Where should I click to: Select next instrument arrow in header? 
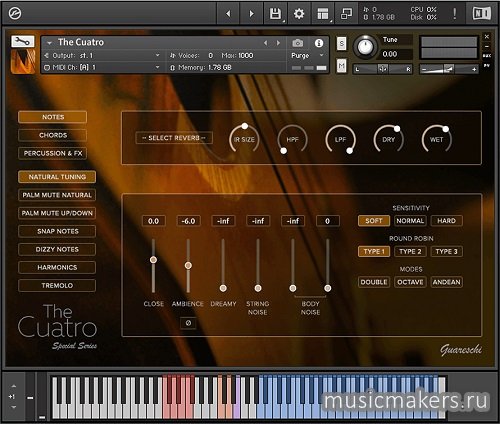[x=278, y=43]
